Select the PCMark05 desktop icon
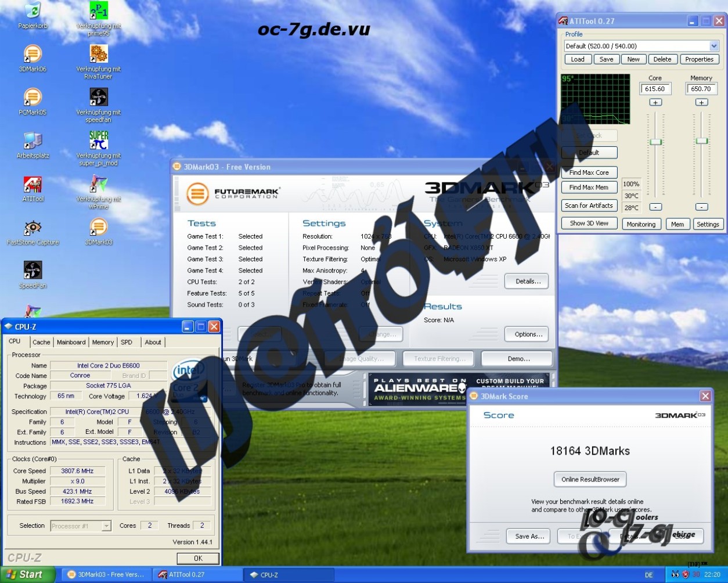Image resolution: width=728 pixels, height=583 pixels. (33, 97)
